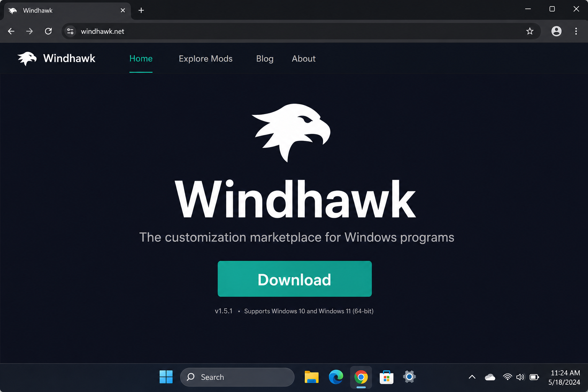The image size is (588, 392).
Task: Click the windhawk.net address bar
Action: (301, 31)
